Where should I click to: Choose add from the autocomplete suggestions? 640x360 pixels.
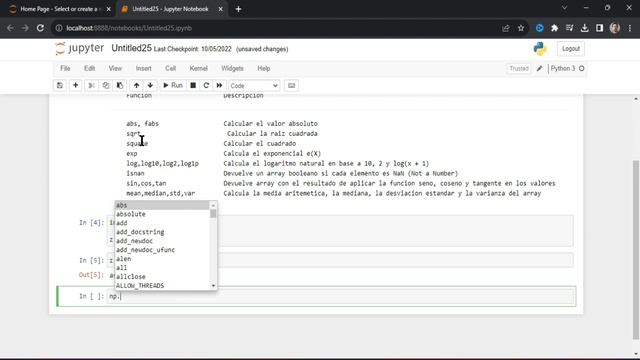tap(162, 223)
